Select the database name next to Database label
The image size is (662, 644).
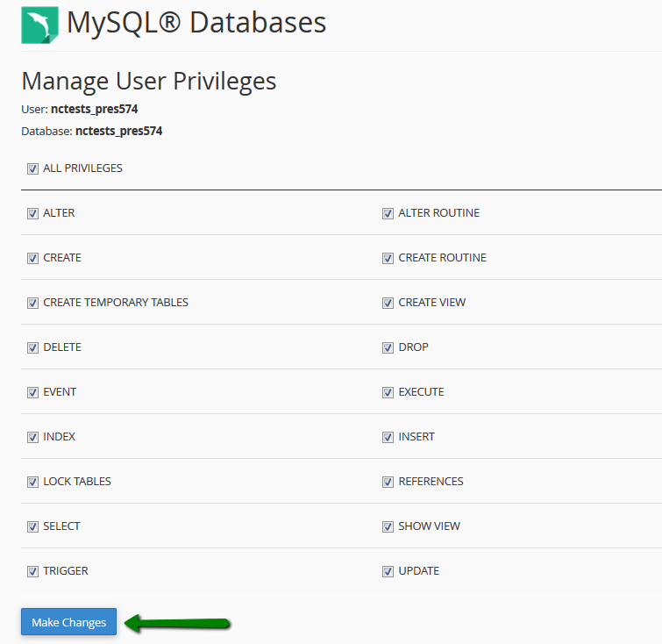[x=118, y=132]
